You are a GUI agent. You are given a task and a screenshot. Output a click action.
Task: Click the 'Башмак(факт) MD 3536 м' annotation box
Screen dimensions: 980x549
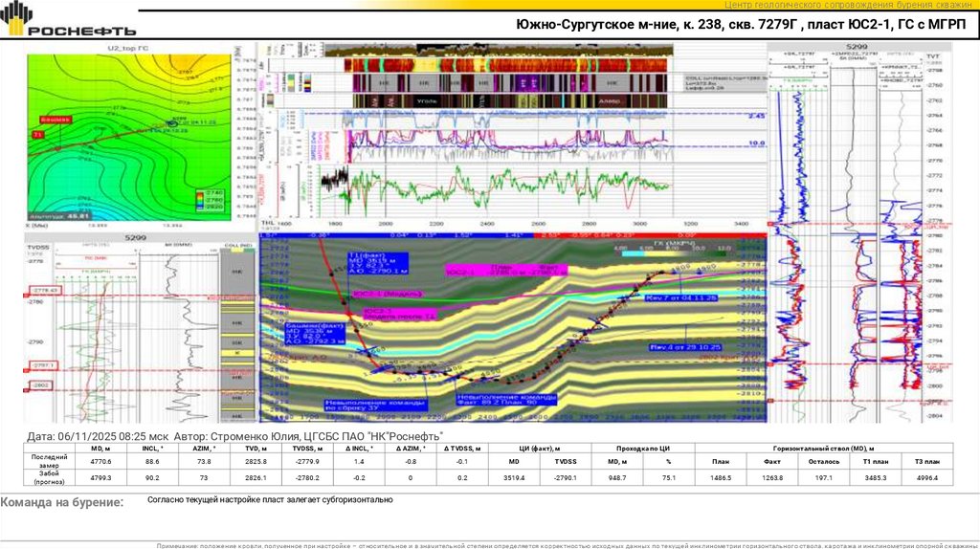(x=315, y=334)
